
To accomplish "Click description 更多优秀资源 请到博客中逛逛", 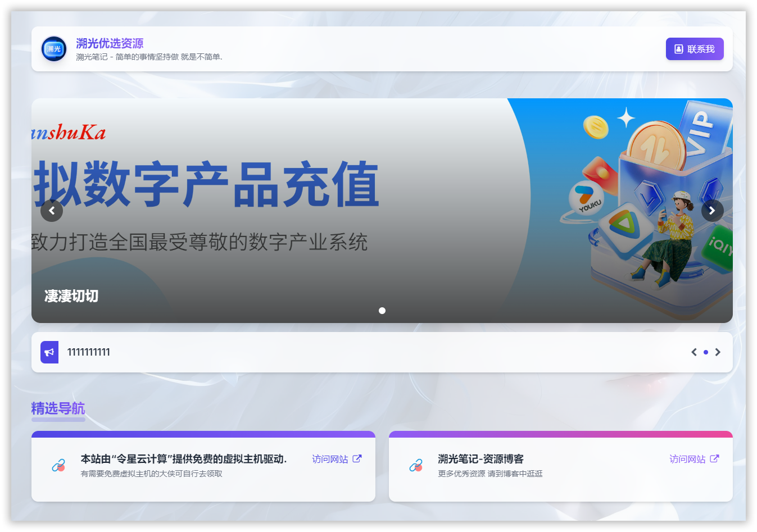I will pos(491,474).
